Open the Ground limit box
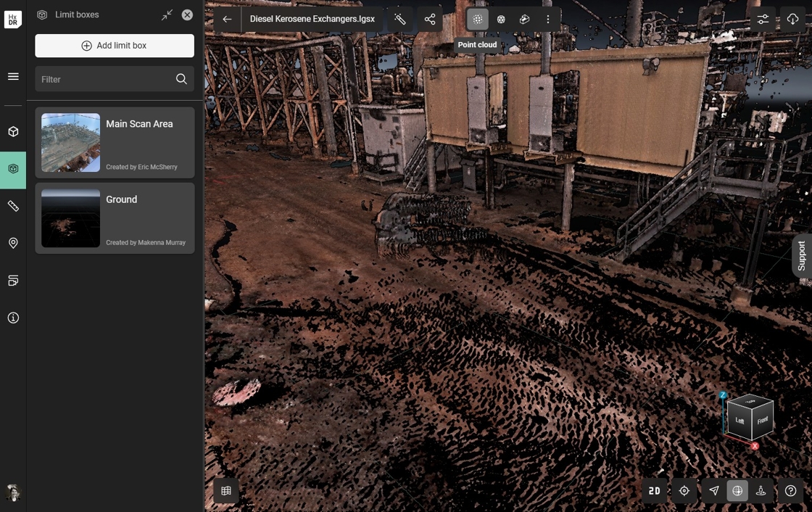The image size is (812, 512). (115, 218)
